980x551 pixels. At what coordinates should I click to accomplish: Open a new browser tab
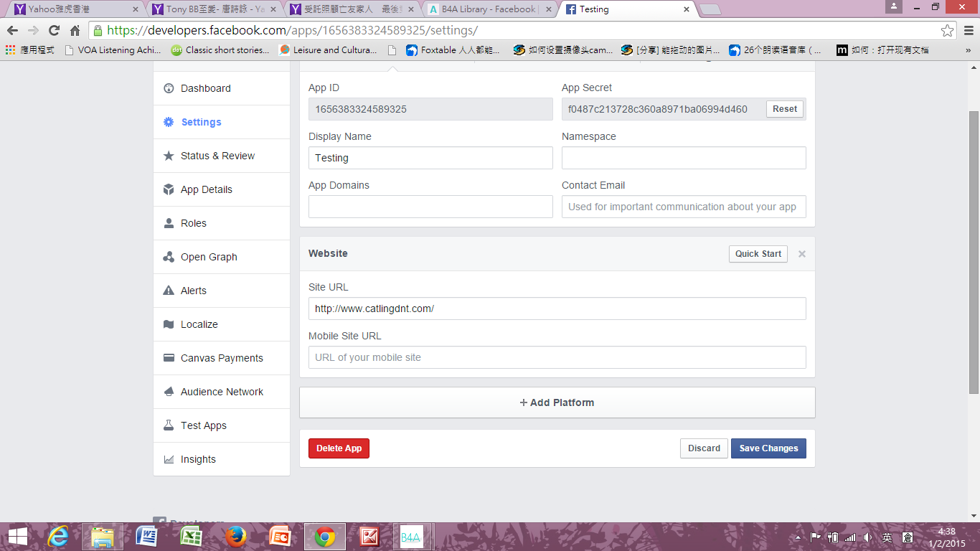tap(710, 9)
